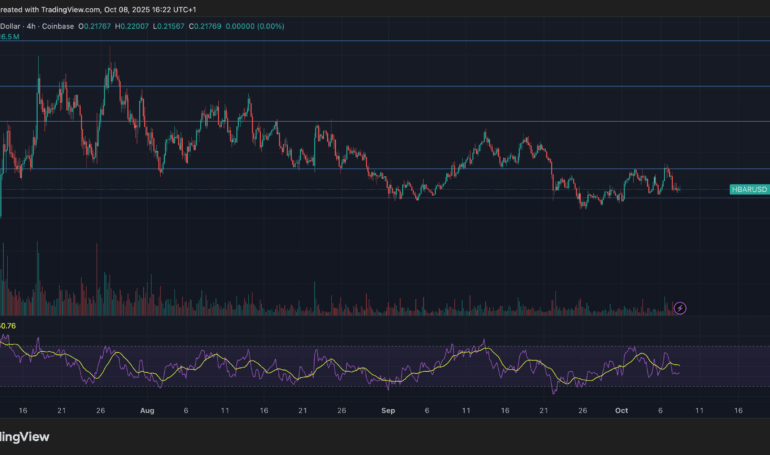
Task: Select the lower dashed band of oscillator pane
Action: (x=380, y=386)
